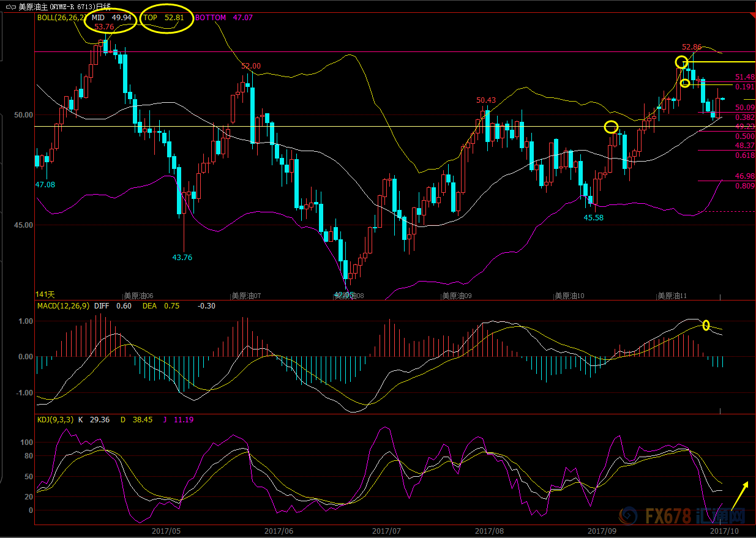Click the 53.76 high price label
This screenshot has height=538, width=756.
tap(104, 27)
